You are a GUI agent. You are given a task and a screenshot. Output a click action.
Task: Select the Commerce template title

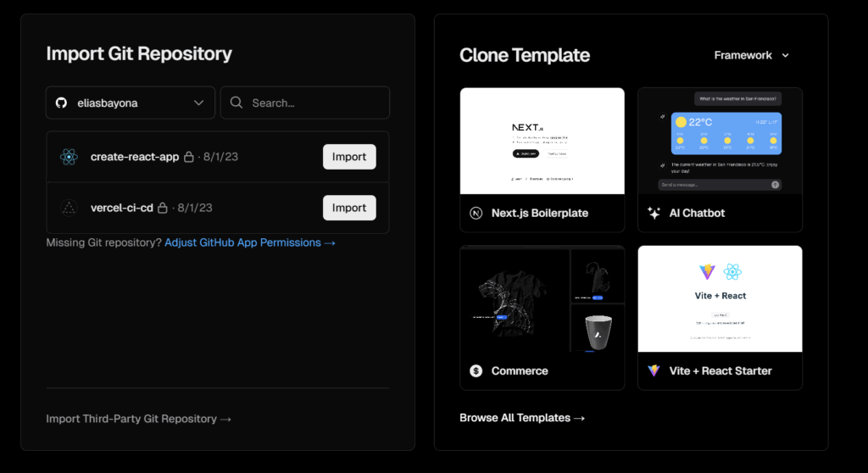pyautogui.click(x=520, y=371)
